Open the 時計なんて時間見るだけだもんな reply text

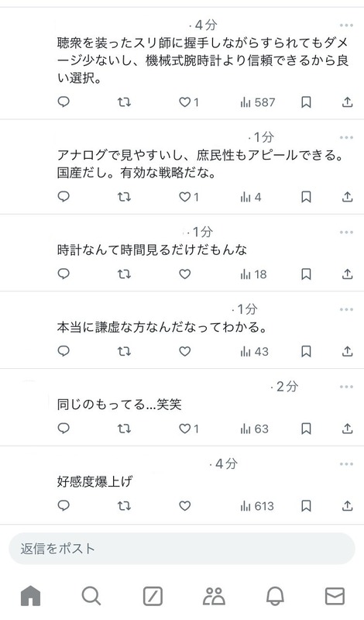point(152,250)
